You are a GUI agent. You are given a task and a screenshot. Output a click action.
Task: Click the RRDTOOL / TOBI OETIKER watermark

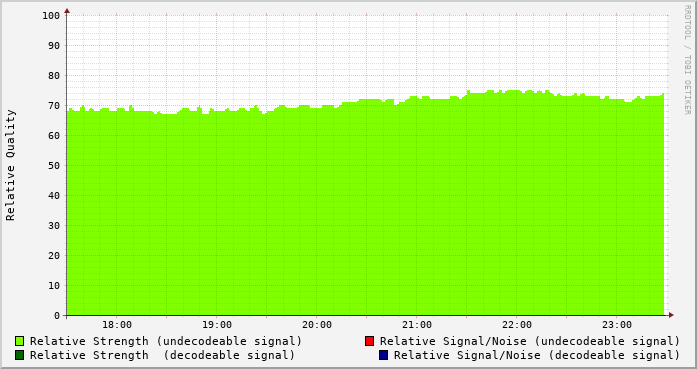click(x=687, y=60)
